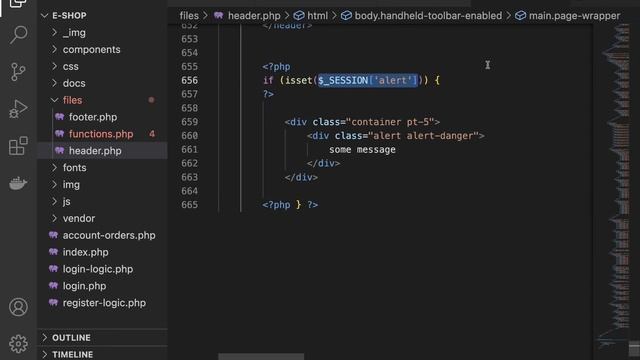Expand the img folder

tap(54, 184)
